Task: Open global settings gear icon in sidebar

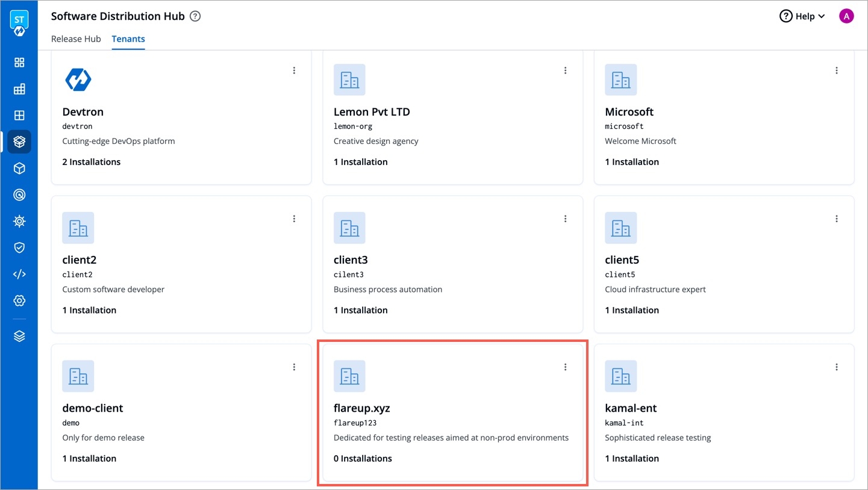Action: point(19,300)
